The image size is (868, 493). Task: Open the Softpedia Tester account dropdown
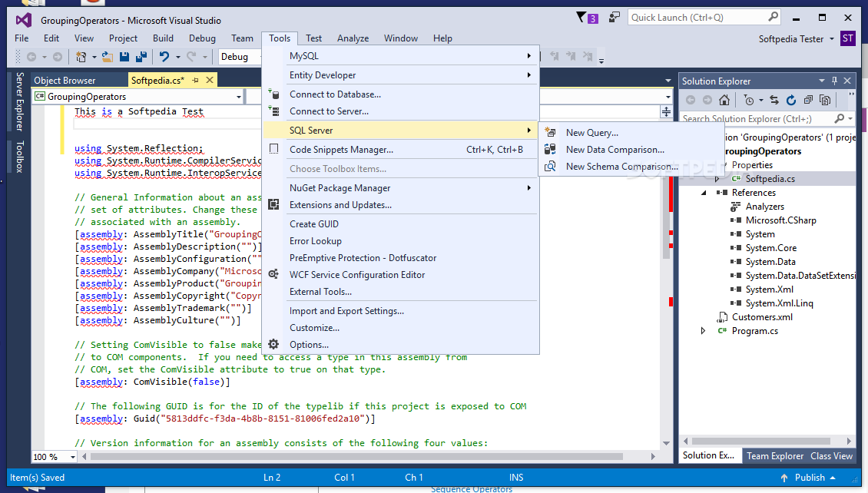pyautogui.click(x=831, y=38)
